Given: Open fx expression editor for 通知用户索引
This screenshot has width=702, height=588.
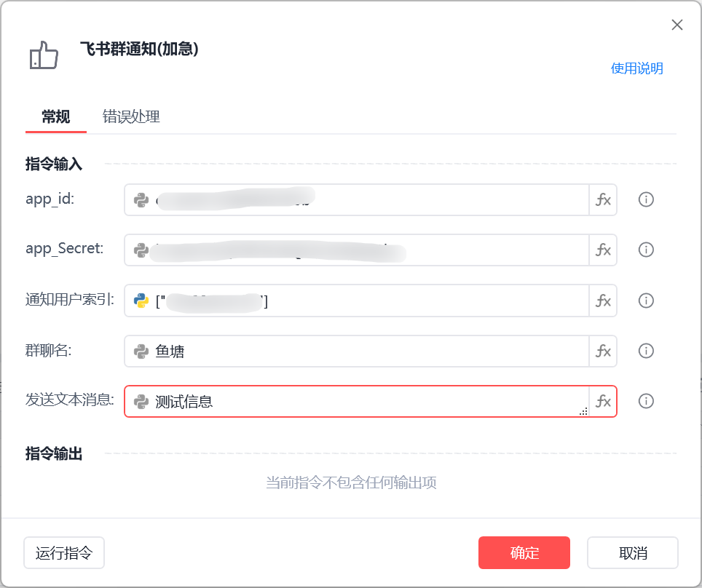Looking at the screenshot, I should (x=603, y=301).
